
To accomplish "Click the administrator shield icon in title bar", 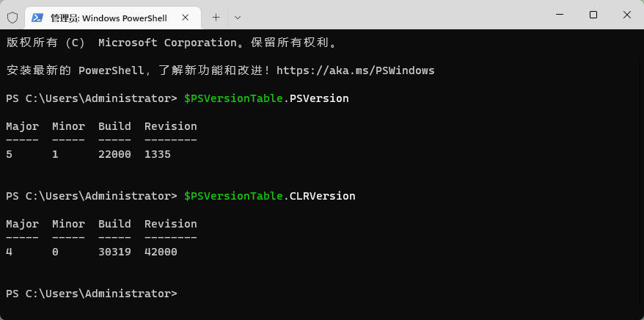I will tap(12, 17).
